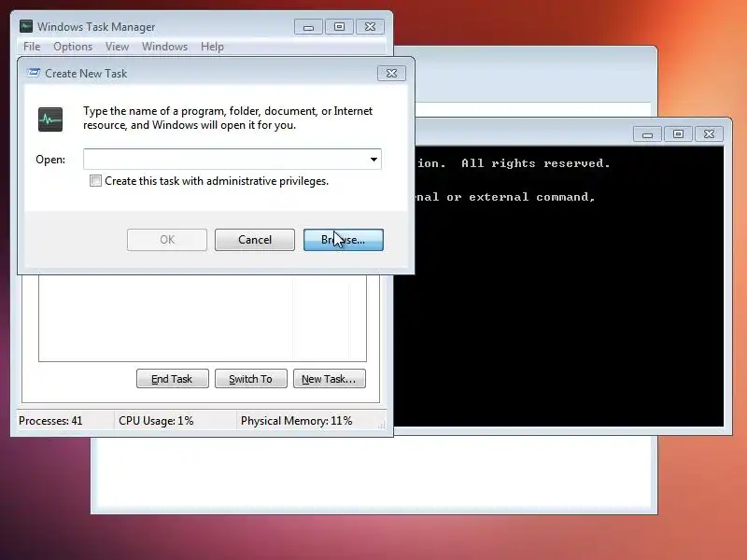
Task: Close the command prompt window
Action: coord(709,134)
